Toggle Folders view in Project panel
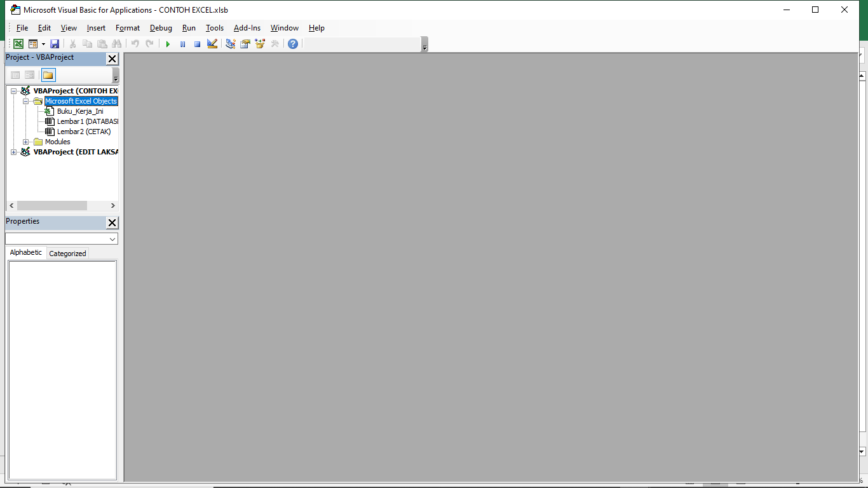 pos(48,75)
